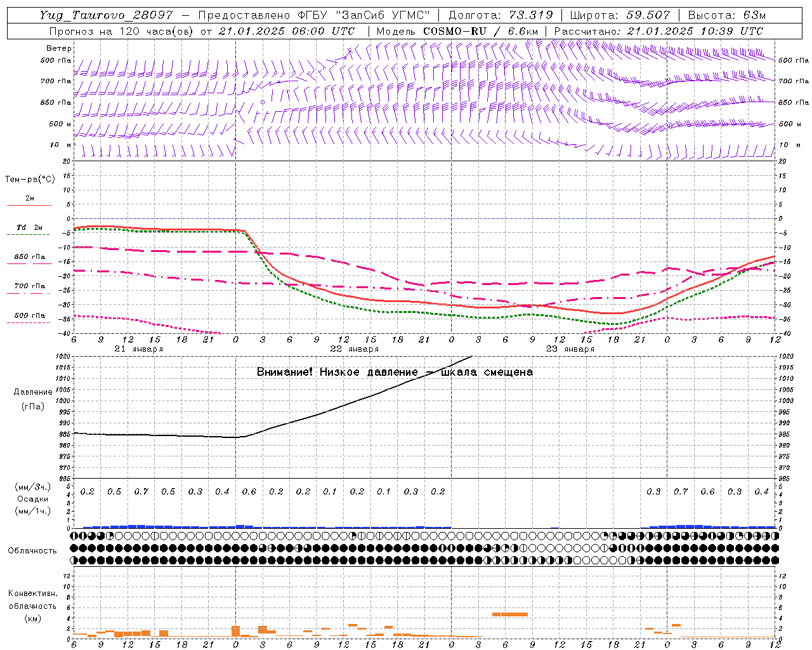This screenshot has height=650, width=812.
Task: Click the red 2м legend line sample
Action: (29, 206)
